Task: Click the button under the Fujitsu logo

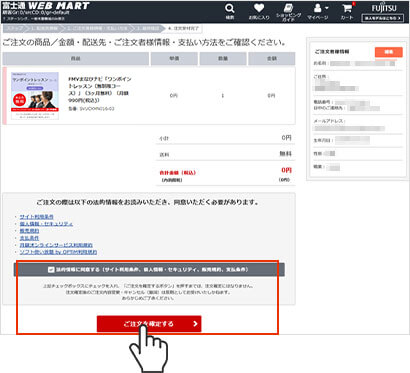Action: [x=383, y=18]
